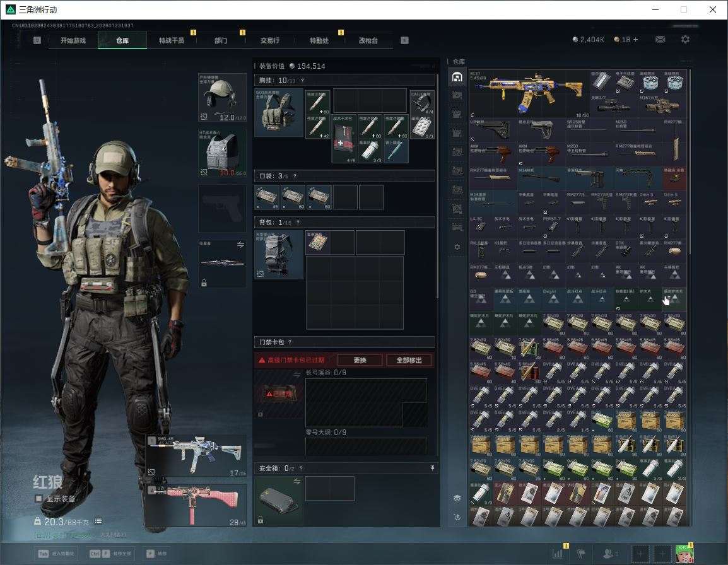Toggle the pin icon on 安全箱 header
Screen dimensions: 728x565
click(x=432, y=468)
